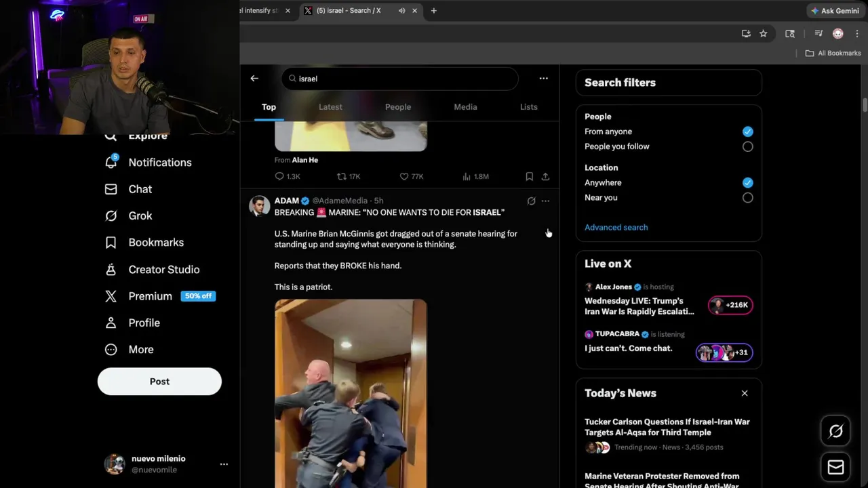
Task: Open @AdameMedia handle link
Action: 340,201
